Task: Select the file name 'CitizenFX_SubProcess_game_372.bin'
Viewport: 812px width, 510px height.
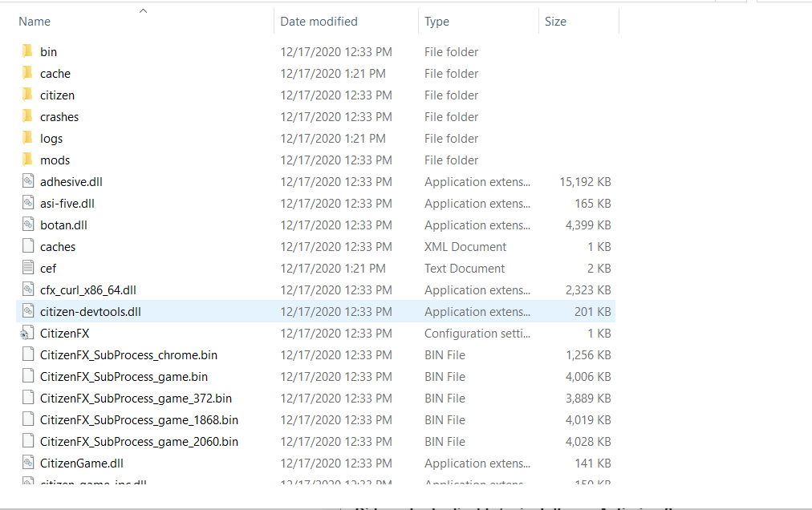Action: (136, 399)
